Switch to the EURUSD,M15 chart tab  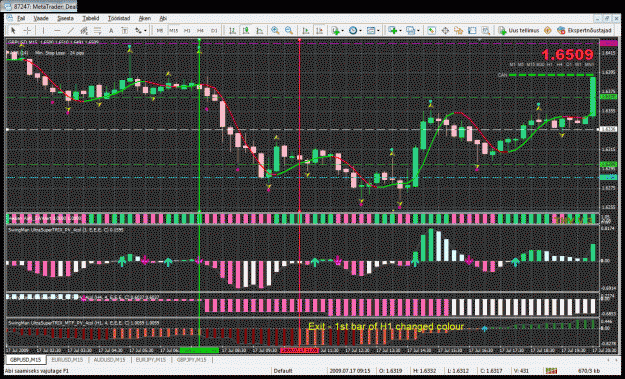click(x=67, y=360)
